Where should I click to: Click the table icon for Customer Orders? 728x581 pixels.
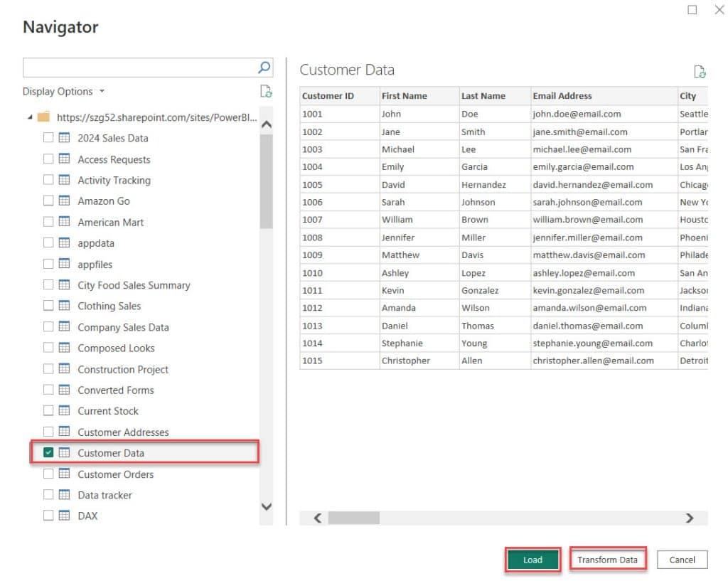coord(65,474)
